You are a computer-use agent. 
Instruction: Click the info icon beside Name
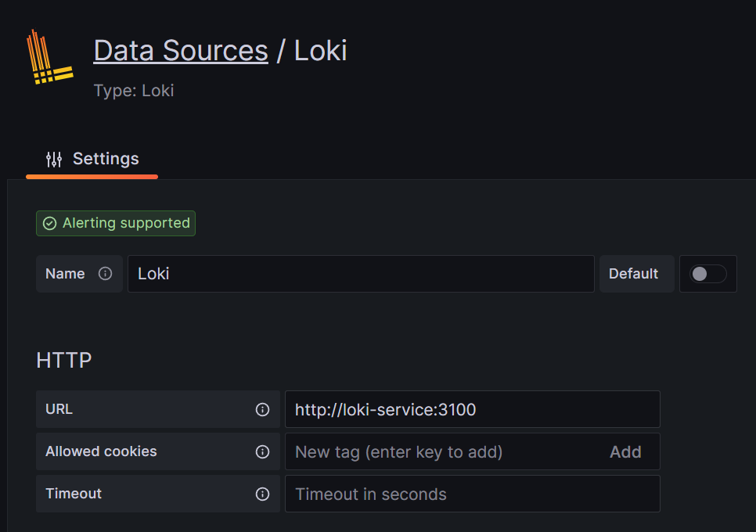[105, 274]
